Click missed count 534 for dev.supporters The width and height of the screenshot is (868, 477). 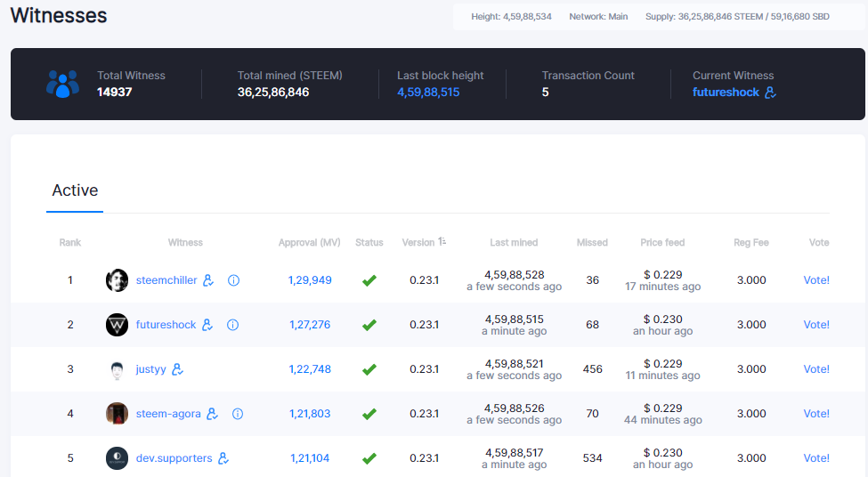[x=592, y=458]
